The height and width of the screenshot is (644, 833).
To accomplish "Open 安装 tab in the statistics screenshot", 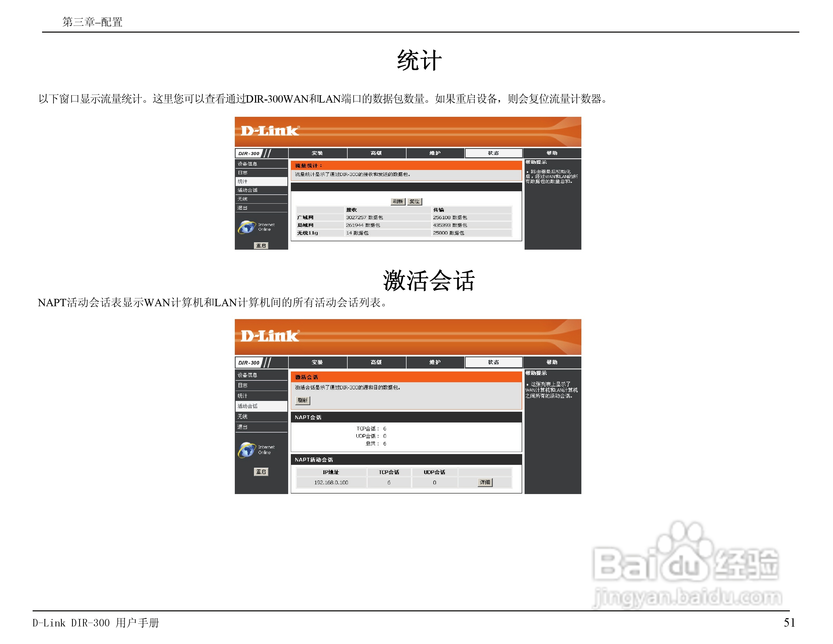I will (317, 153).
